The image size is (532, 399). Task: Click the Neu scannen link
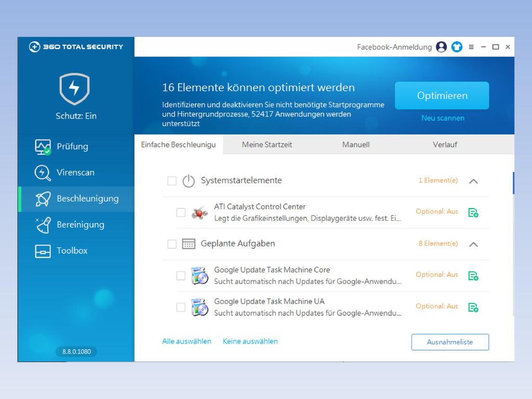click(x=443, y=118)
